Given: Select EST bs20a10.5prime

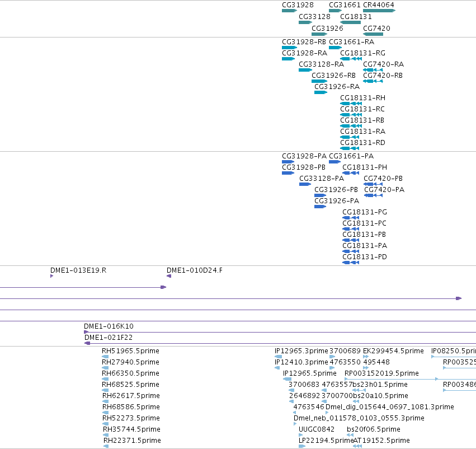Looking at the screenshot, I should pos(356,401).
